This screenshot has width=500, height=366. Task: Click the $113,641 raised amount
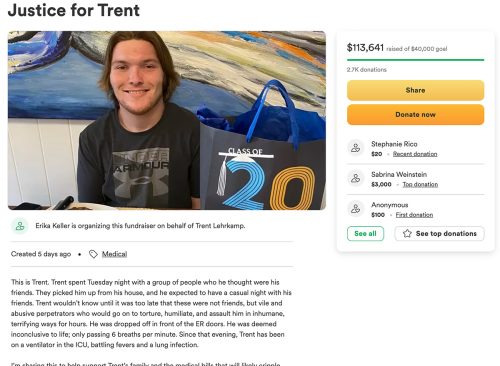click(x=365, y=47)
